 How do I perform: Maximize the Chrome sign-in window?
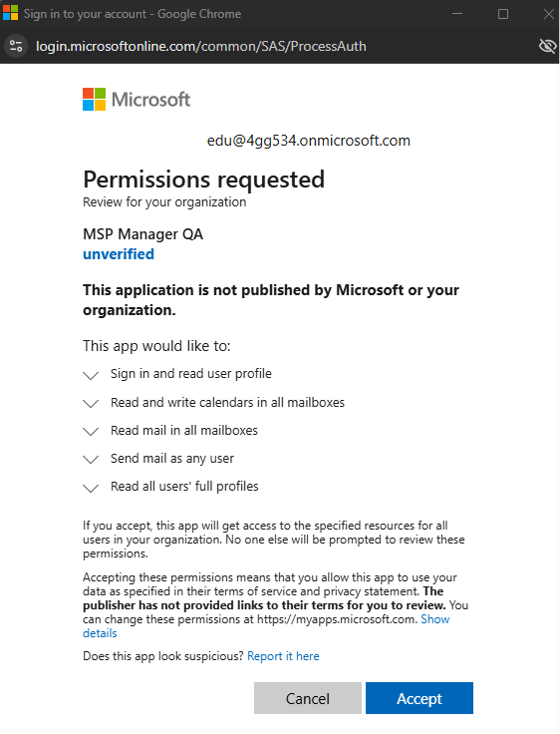coord(503,14)
